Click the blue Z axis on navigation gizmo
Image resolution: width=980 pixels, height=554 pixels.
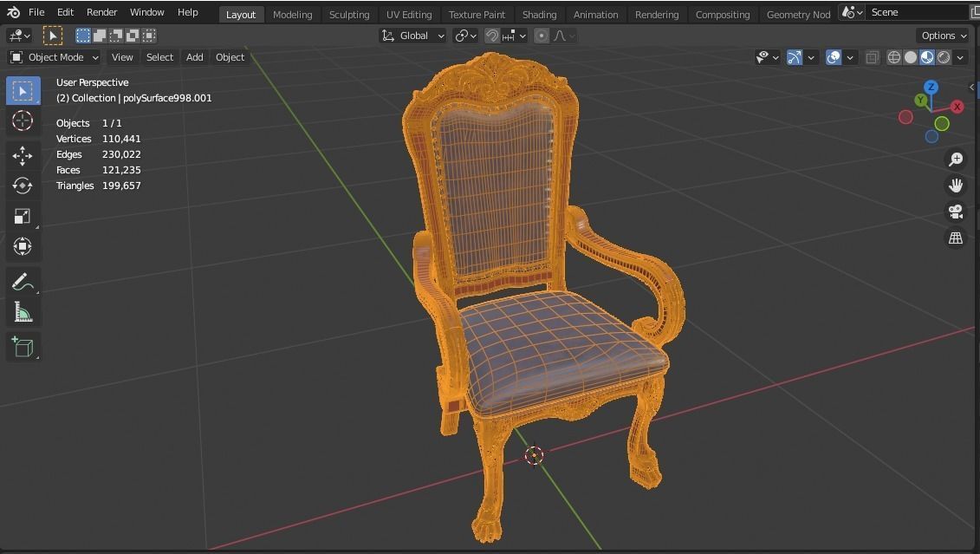pos(931,87)
